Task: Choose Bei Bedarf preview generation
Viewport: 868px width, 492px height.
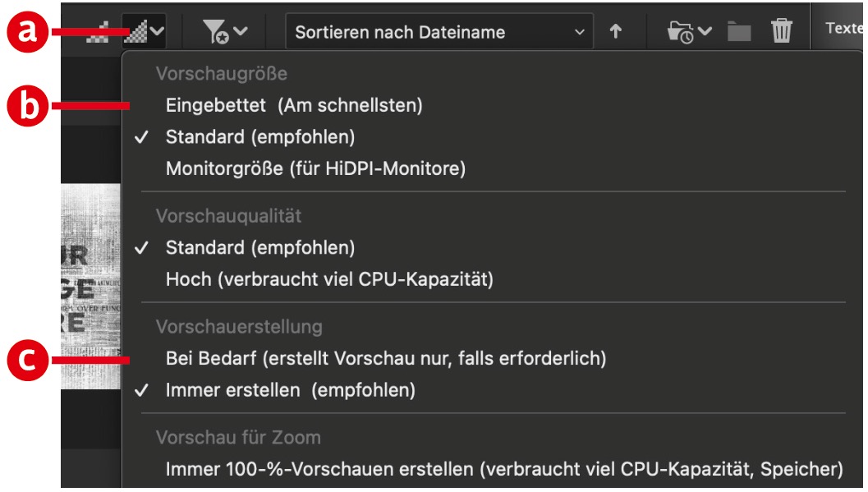Action: tap(385, 358)
